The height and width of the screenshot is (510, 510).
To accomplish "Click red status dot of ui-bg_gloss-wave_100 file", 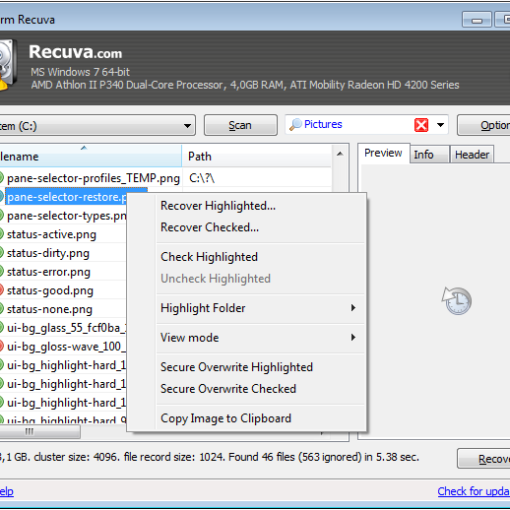I will pos(1,346).
